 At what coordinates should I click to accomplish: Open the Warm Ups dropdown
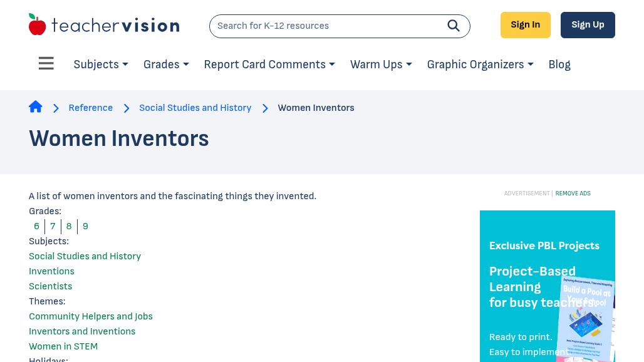(x=381, y=65)
